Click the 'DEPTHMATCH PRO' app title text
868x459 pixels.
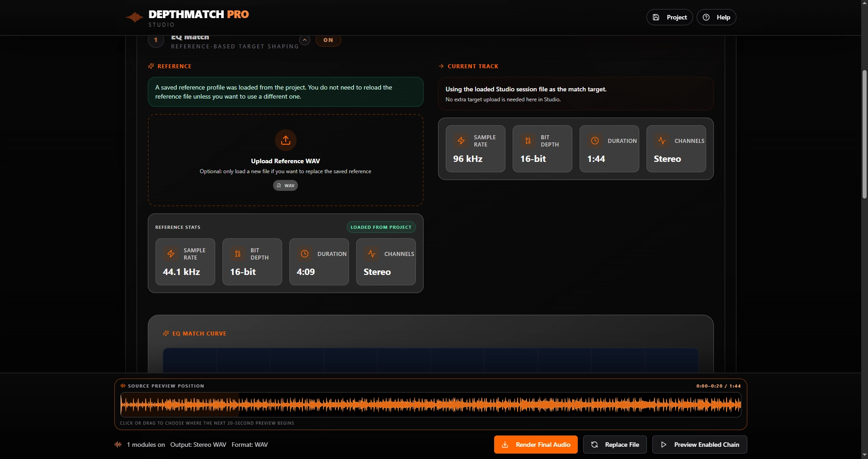(199, 14)
